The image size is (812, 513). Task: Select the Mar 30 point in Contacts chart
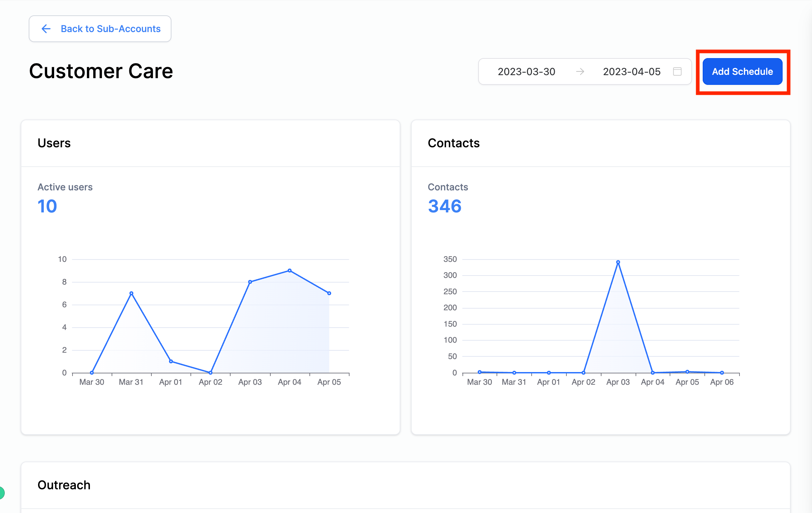(480, 372)
